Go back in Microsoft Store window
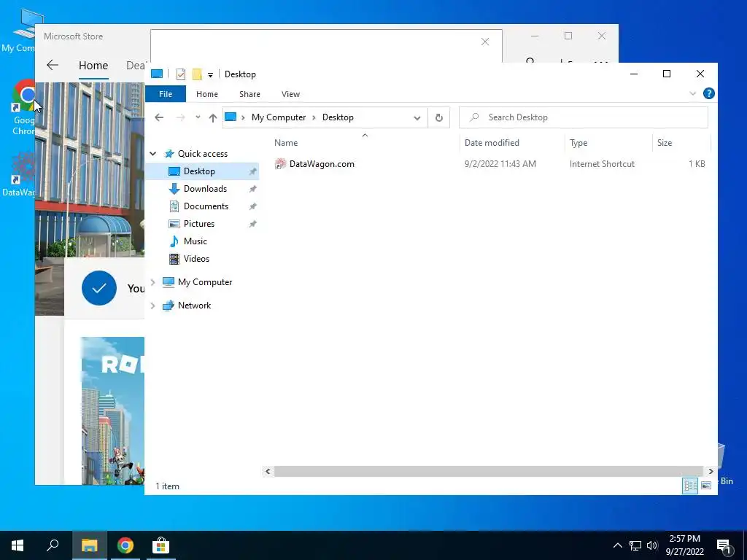This screenshot has width=747, height=560. pos(53,65)
